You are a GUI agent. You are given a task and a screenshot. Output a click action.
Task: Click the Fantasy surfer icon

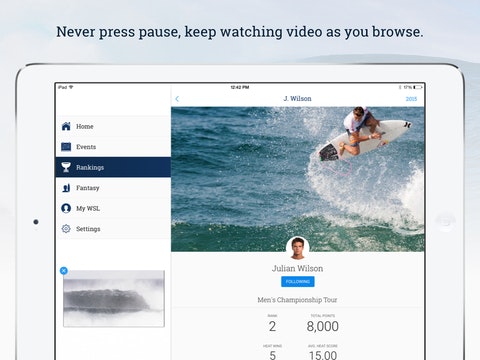(x=66, y=188)
